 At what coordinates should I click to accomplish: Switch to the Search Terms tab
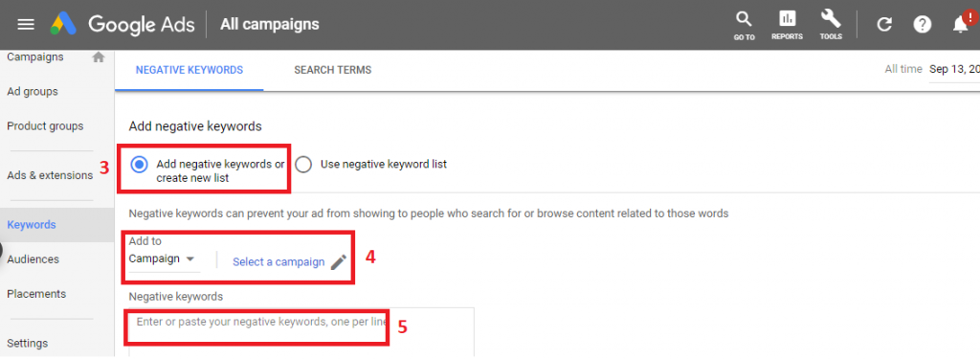(x=332, y=70)
